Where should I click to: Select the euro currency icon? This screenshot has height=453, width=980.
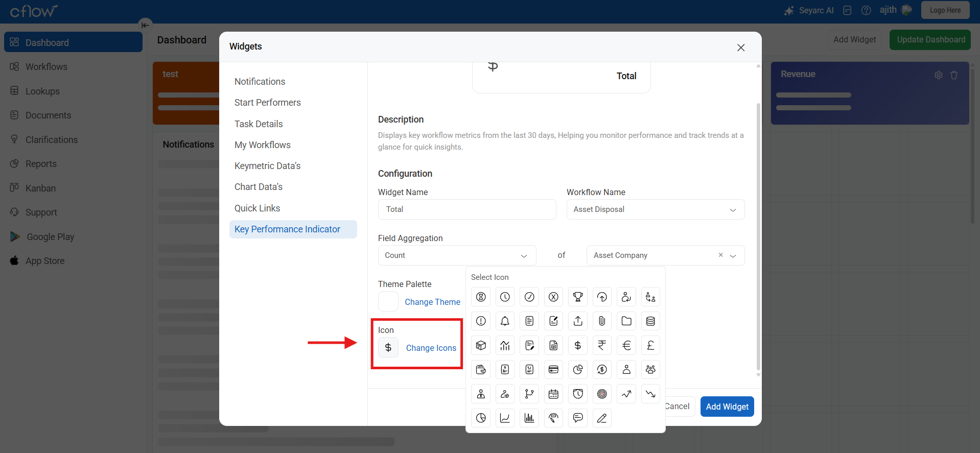coord(626,345)
